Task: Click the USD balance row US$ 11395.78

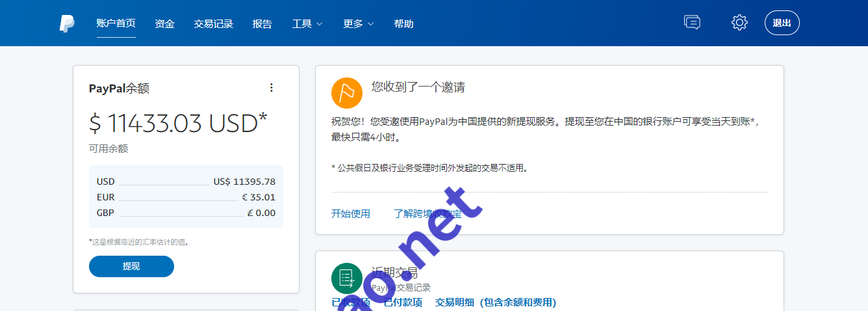Action: coord(186,182)
